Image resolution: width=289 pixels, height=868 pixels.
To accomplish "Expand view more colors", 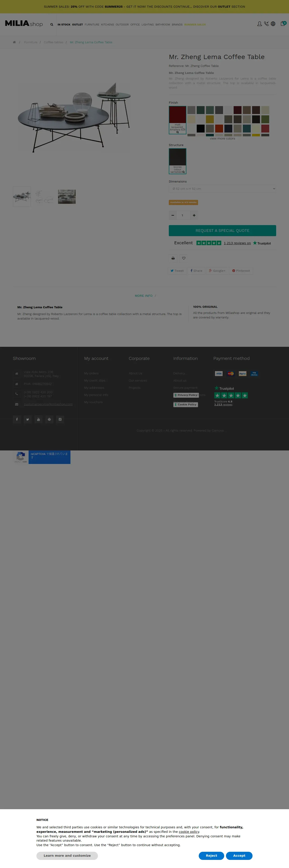I will 222,139.
